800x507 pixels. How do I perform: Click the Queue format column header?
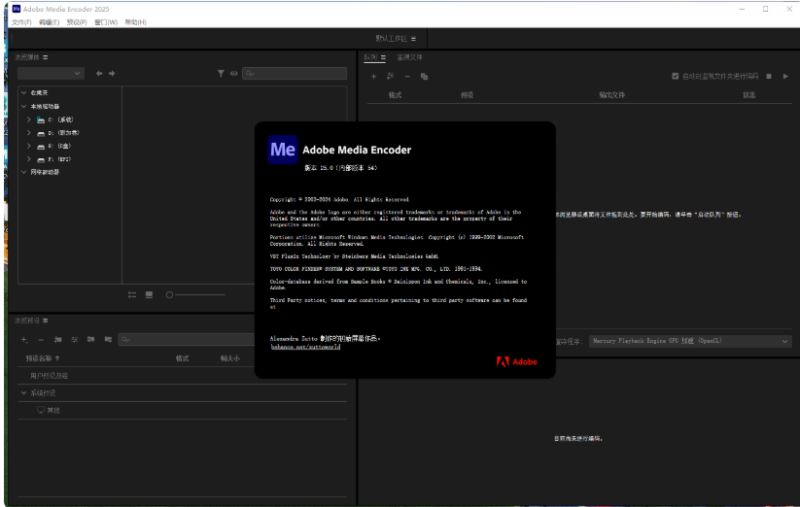395,95
